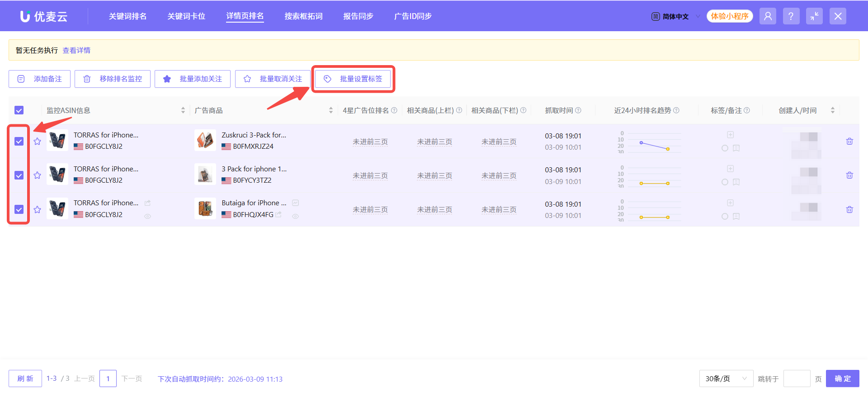The image size is (868, 397).
Task: Open the 简体中文 language dropdown
Action: (x=675, y=17)
